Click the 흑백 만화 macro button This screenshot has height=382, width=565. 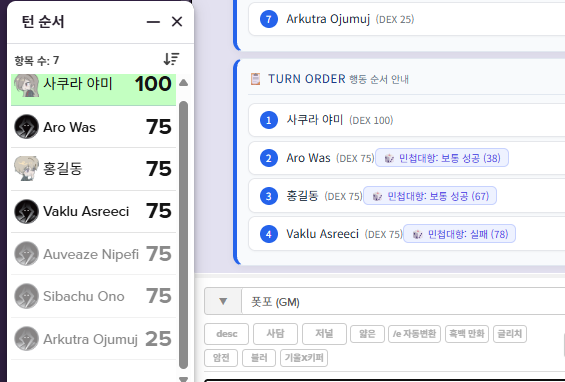(x=467, y=334)
